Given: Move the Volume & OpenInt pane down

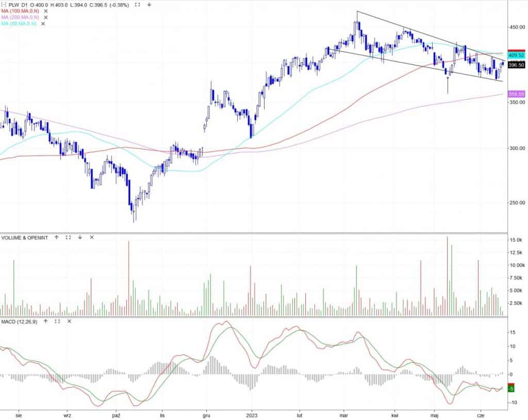Looking at the screenshot, I should (x=80, y=237).
